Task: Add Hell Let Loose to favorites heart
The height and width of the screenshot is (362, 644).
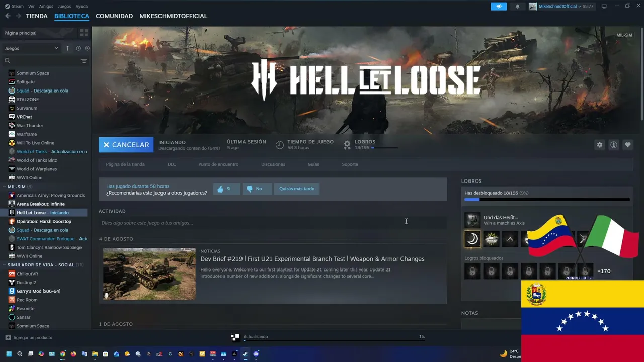Action: (627, 145)
